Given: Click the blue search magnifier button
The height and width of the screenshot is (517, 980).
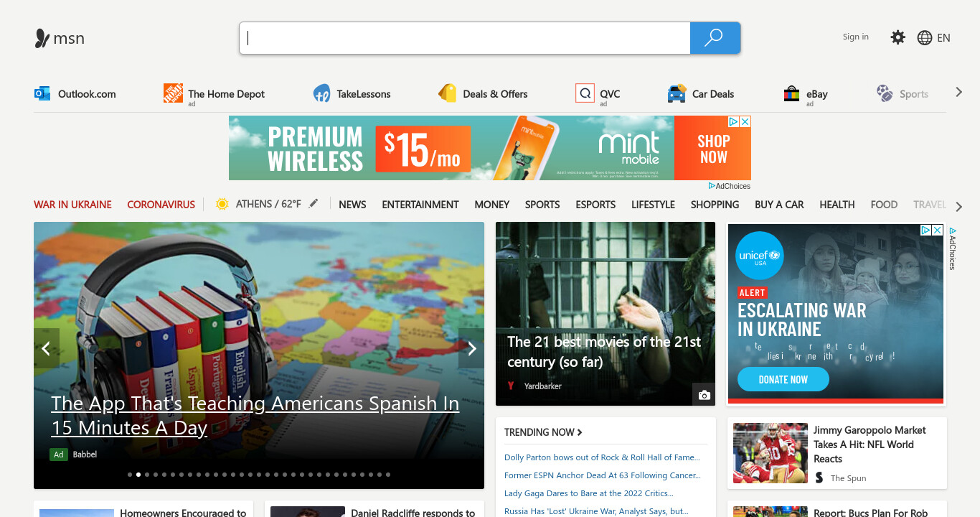Looking at the screenshot, I should [715, 38].
